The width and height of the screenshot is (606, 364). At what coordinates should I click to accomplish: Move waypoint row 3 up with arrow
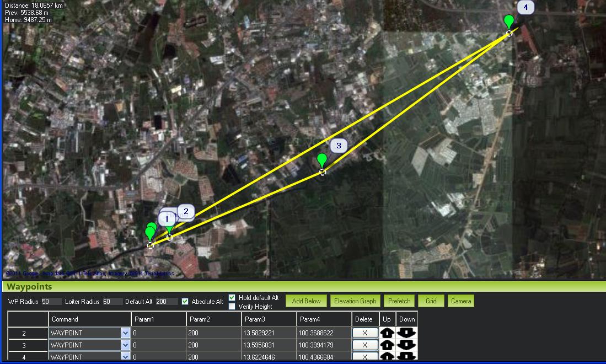[x=387, y=345]
